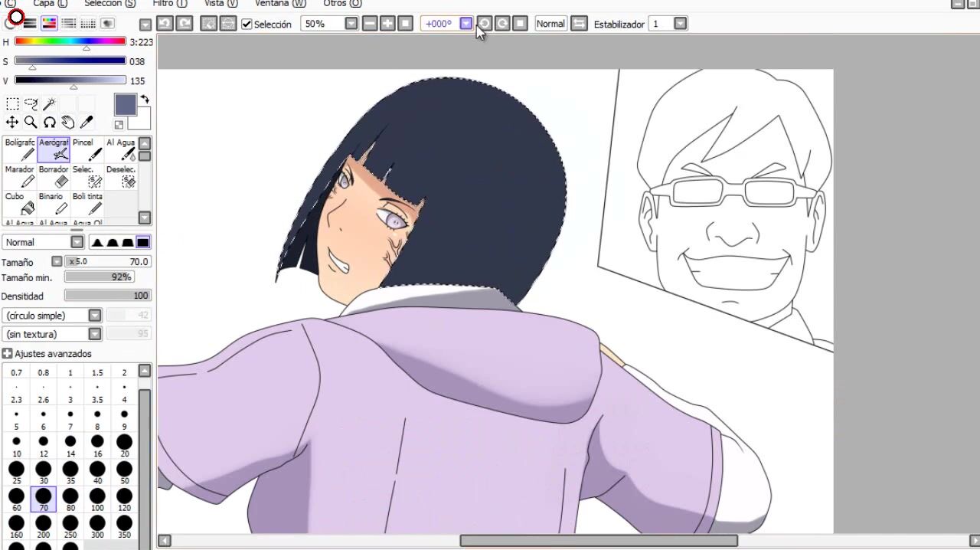This screenshot has width=980, height=550.
Task: Activate the eyedropper color picker tool
Action: (x=87, y=123)
